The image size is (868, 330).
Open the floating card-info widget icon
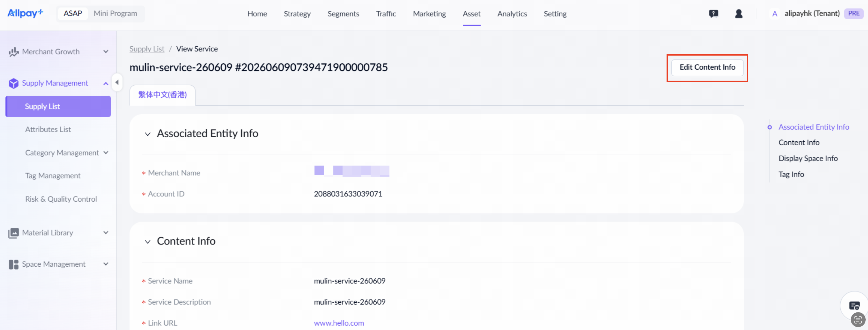pos(854,306)
